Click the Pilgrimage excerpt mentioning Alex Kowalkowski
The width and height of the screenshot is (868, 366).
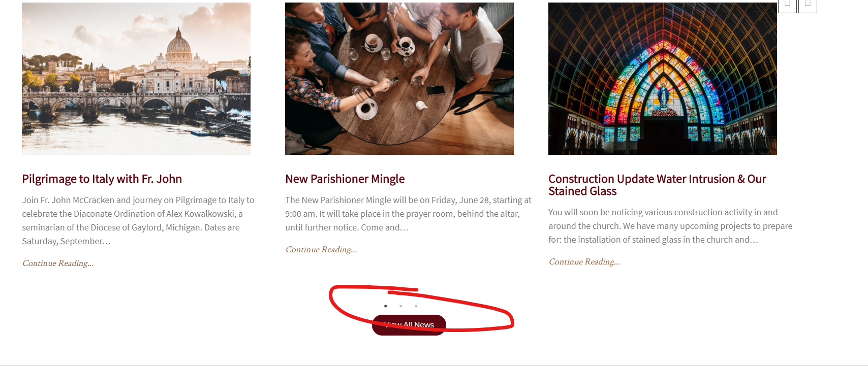[138, 220]
